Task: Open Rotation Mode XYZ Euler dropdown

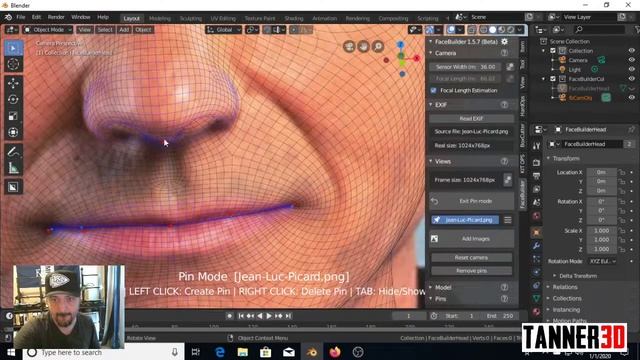Action: pyautogui.click(x=603, y=261)
